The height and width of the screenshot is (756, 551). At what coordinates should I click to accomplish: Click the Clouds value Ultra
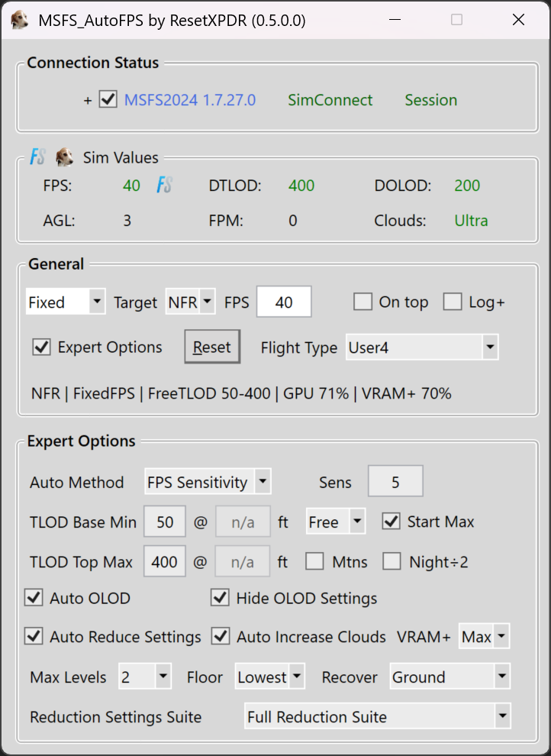[x=471, y=221]
